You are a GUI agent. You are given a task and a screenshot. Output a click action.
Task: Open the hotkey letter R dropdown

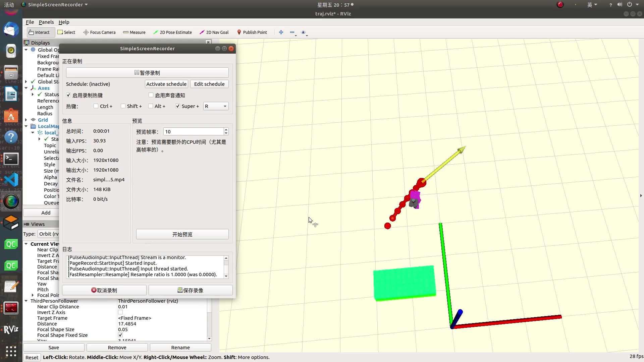click(x=216, y=106)
